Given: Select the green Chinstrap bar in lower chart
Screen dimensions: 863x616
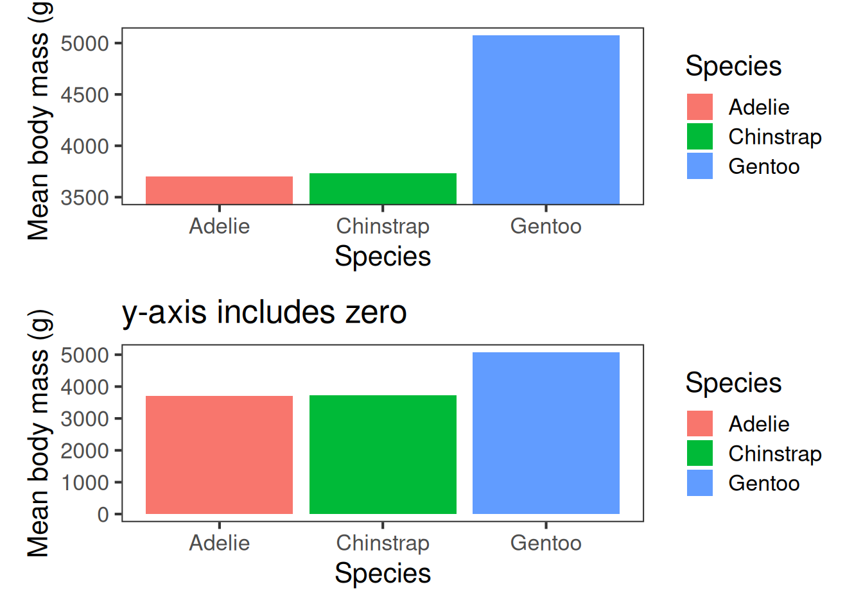Looking at the screenshot, I should pyautogui.click(x=383, y=455).
